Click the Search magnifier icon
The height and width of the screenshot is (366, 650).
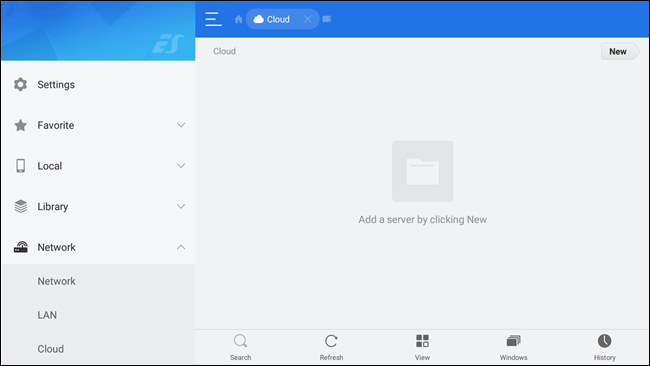click(x=240, y=341)
